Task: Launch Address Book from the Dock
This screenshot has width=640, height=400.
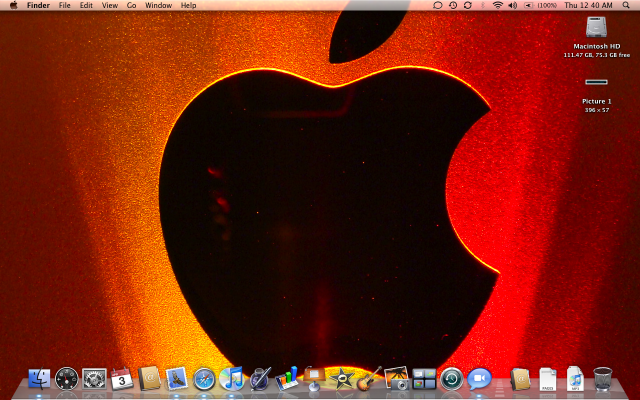Action: (149, 379)
